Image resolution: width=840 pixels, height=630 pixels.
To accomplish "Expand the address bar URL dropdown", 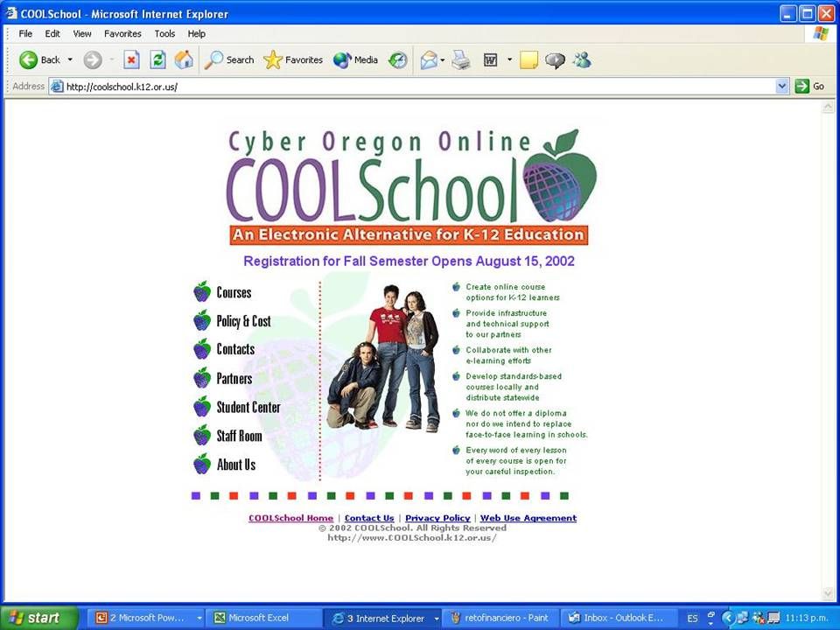I will point(782,87).
